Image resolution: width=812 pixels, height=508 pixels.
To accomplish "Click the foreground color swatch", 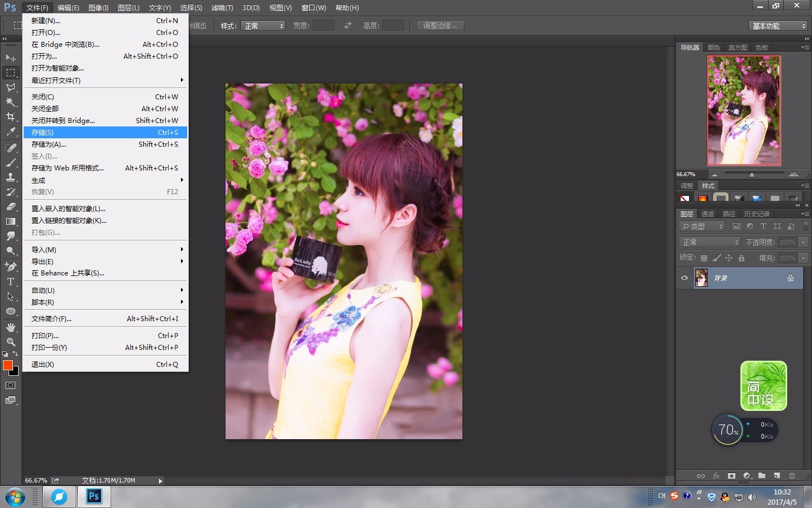I will click(8, 365).
